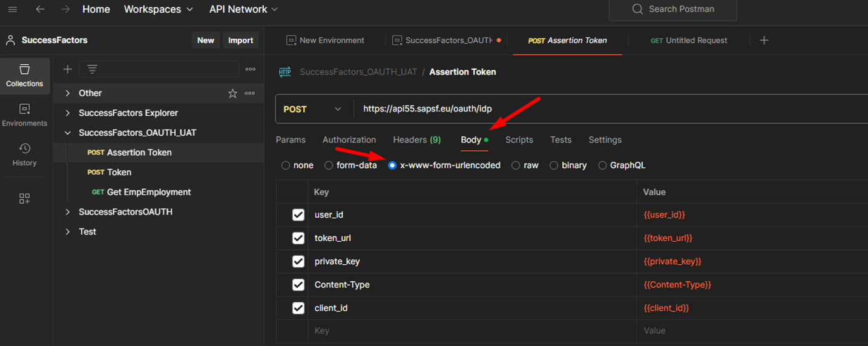Screen dimensions: 868x346
Task: Click the Search Postman magnifier icon
Action: click(x=637, y=9)
